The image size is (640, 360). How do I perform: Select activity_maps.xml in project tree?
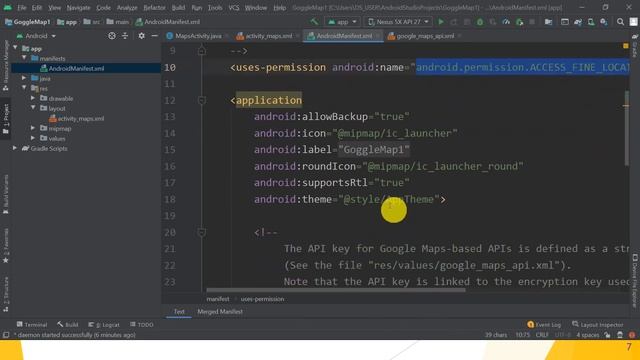[80, 118]
